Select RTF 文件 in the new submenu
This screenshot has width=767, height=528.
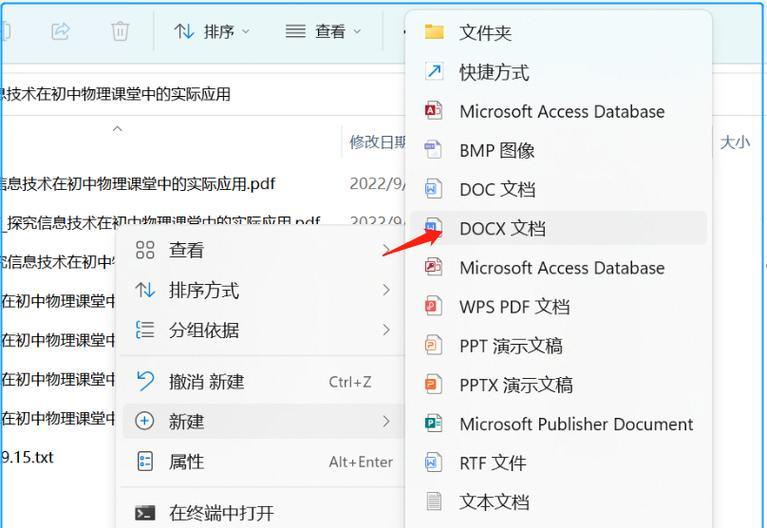pos(558,462)
